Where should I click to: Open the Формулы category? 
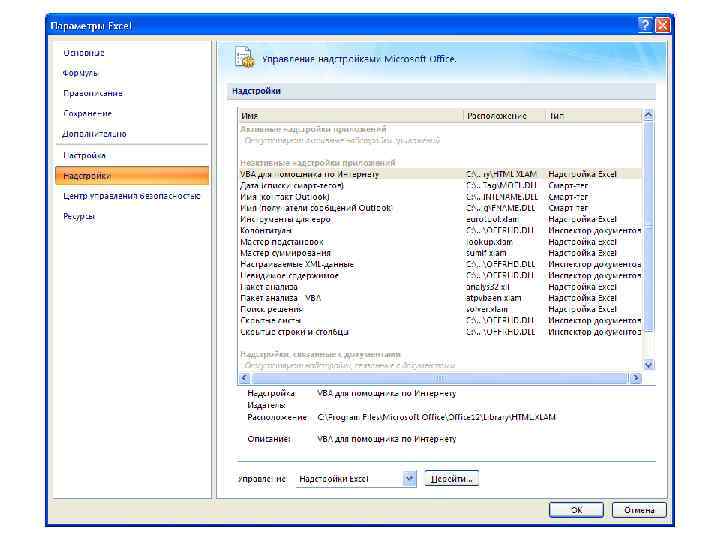(80, 73)
